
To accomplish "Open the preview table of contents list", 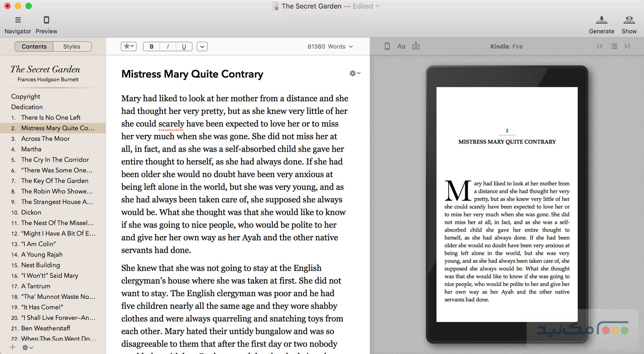I will click(x=614, y=46).
